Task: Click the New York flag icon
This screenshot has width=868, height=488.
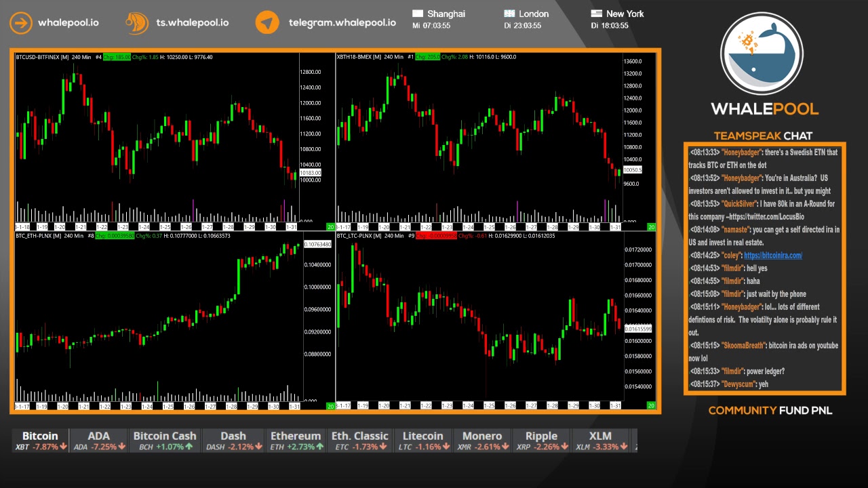Action: tap(597, 14)
